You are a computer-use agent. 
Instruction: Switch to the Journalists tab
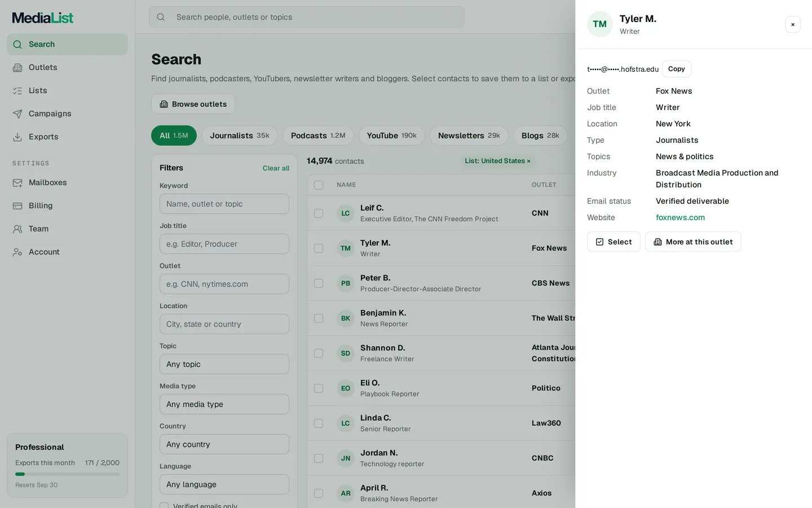(x=240, y=135)
